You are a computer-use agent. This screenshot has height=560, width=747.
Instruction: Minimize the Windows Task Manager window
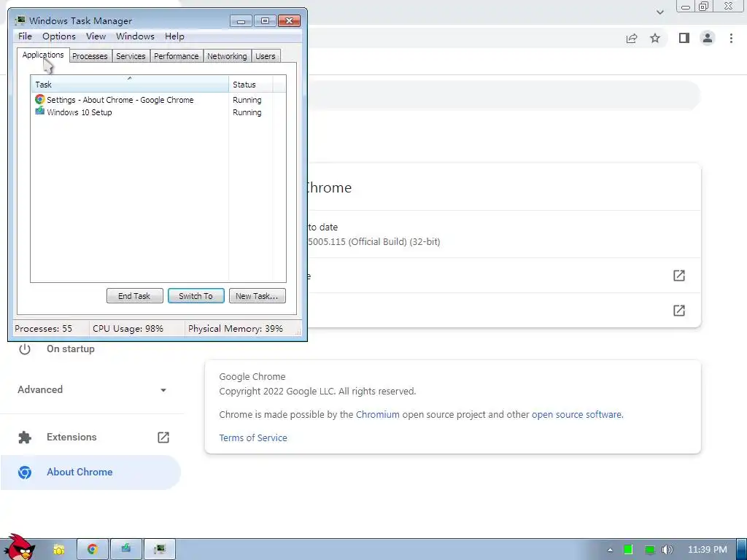[241, 21]
